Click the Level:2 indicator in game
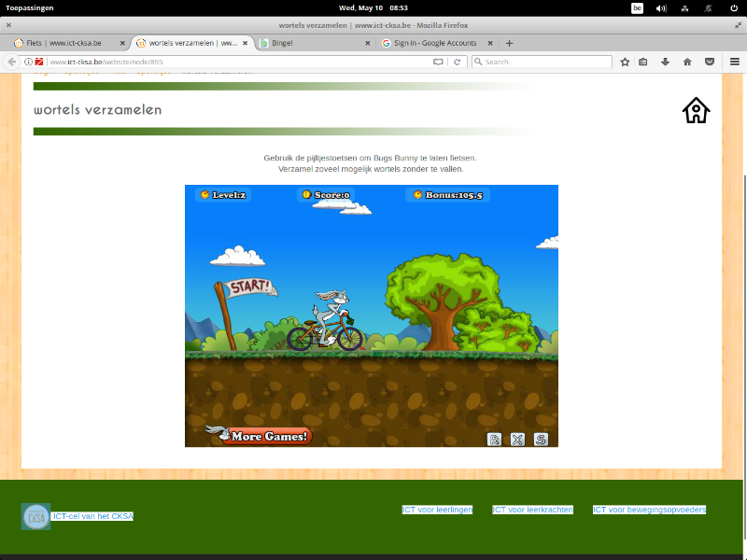 (223, 195)
